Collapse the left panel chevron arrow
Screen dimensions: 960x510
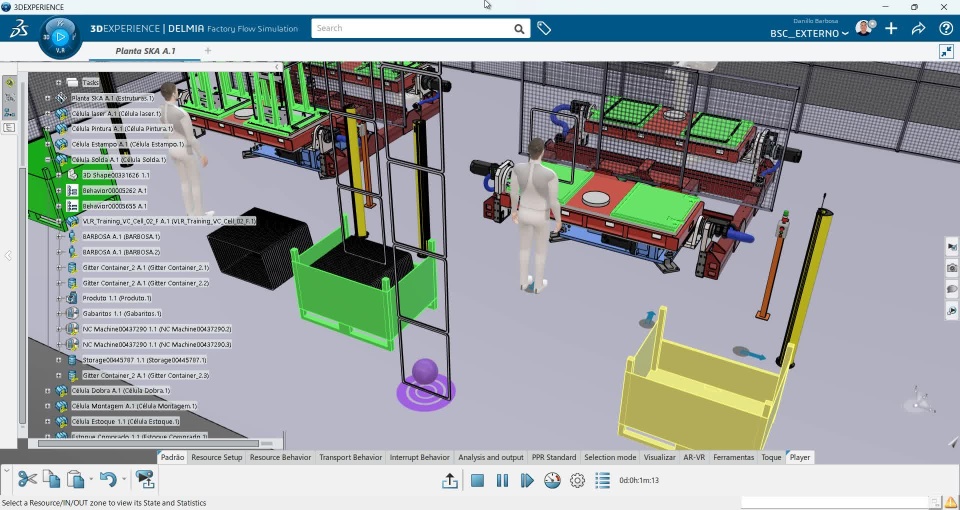pos(7,255)
